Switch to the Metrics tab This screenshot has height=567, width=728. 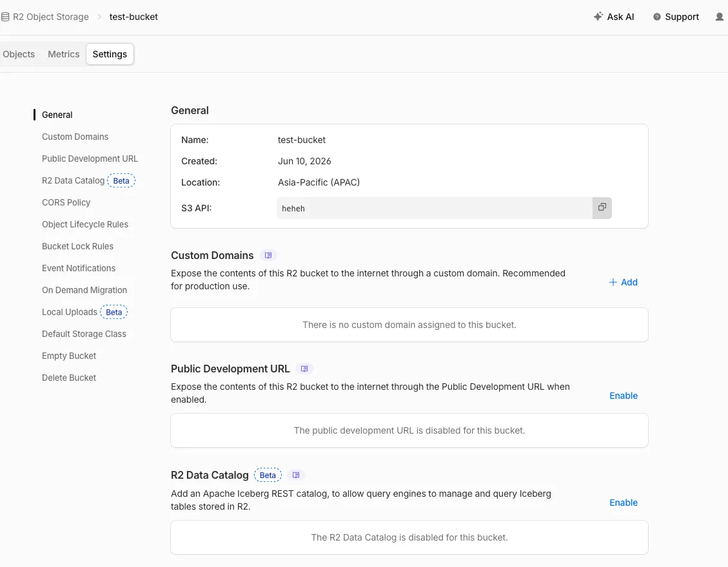[64, 54]
